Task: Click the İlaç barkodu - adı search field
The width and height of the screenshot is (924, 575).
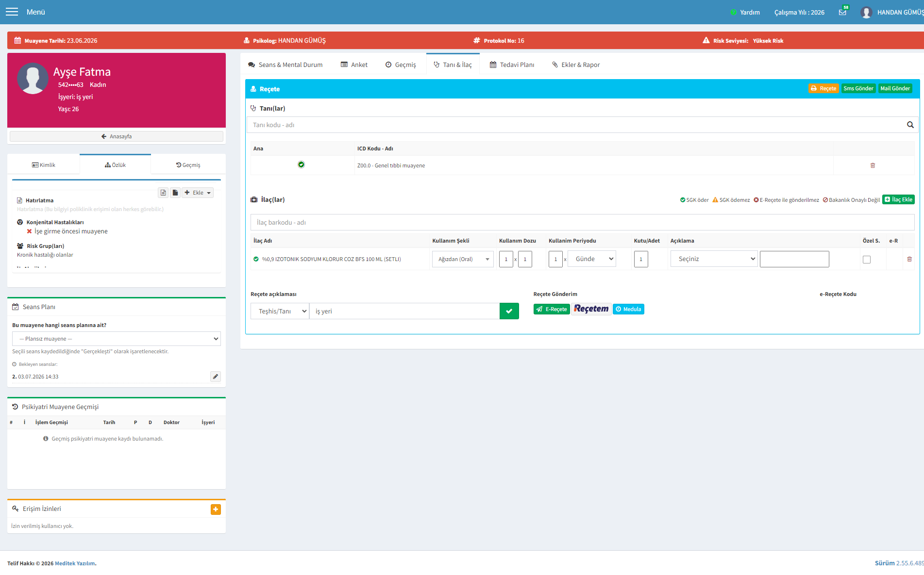Action: coord(582,222)
